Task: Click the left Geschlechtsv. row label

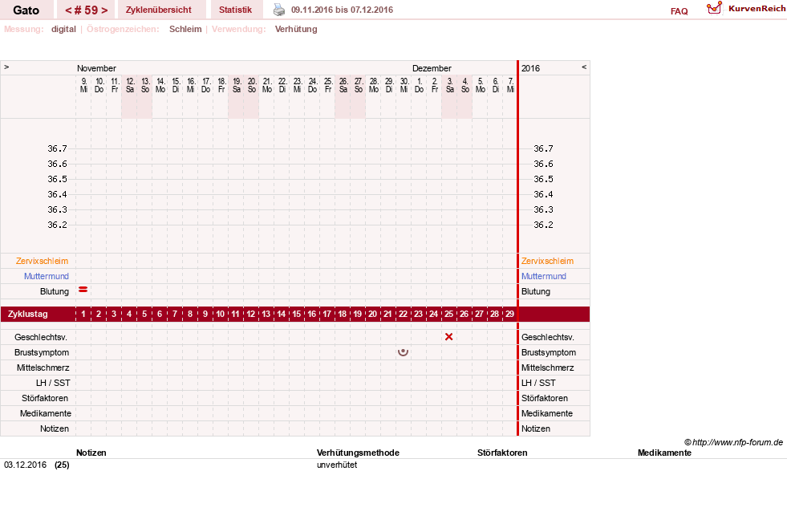Action: (x=41, y=337)
